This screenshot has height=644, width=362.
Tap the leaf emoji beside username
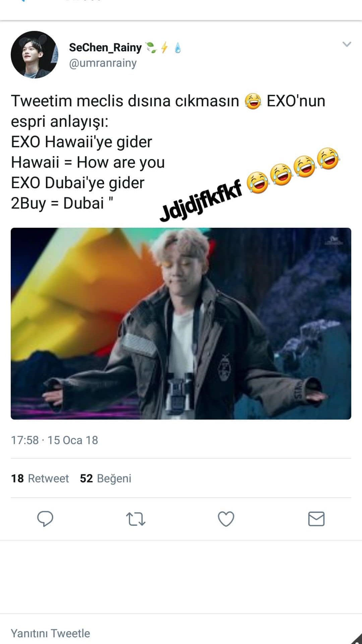pyautogui.click(x=151, y=48)
